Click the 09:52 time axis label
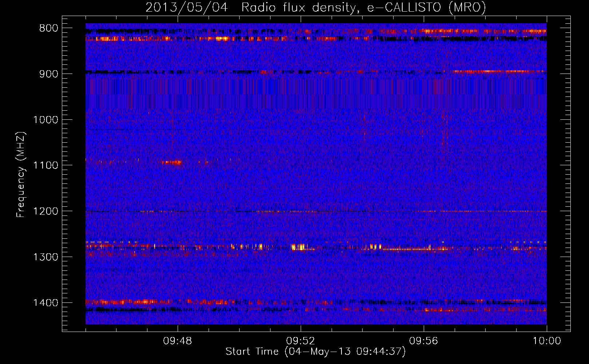 click(x=301, y=341)
